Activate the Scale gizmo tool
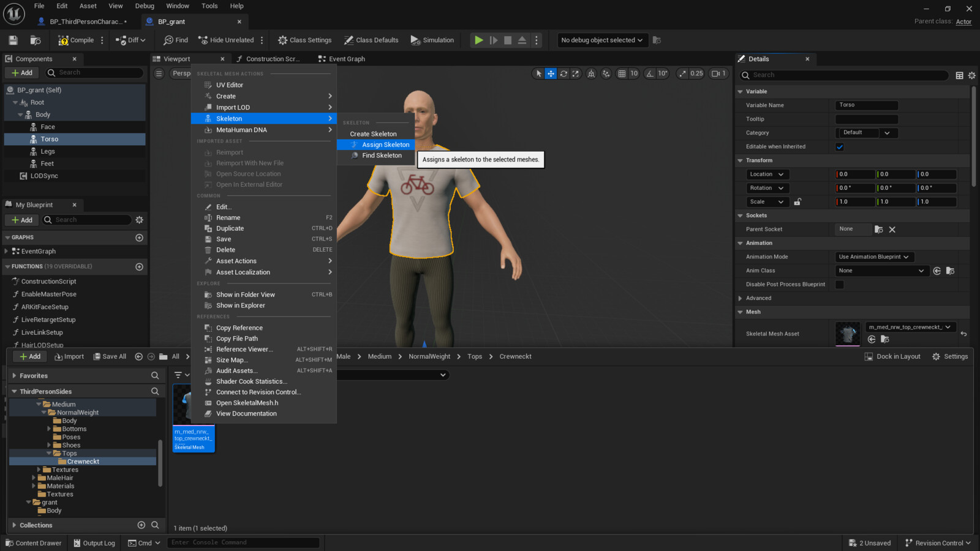 click(x=576, y=73)
